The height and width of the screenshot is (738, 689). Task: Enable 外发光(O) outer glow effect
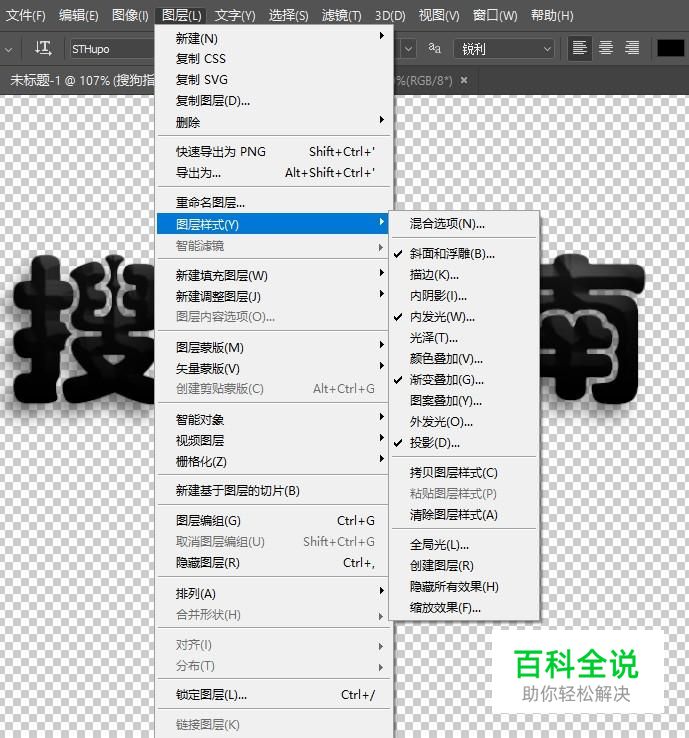(x=464, y=422)
